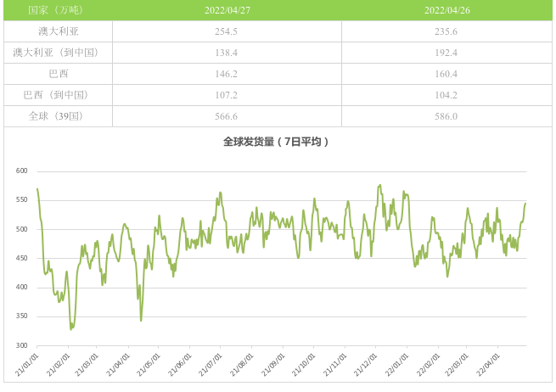Click x-axis date label 21/09/01
The height and width of the screenshot is (392, 556).
[x=272, y=365]
